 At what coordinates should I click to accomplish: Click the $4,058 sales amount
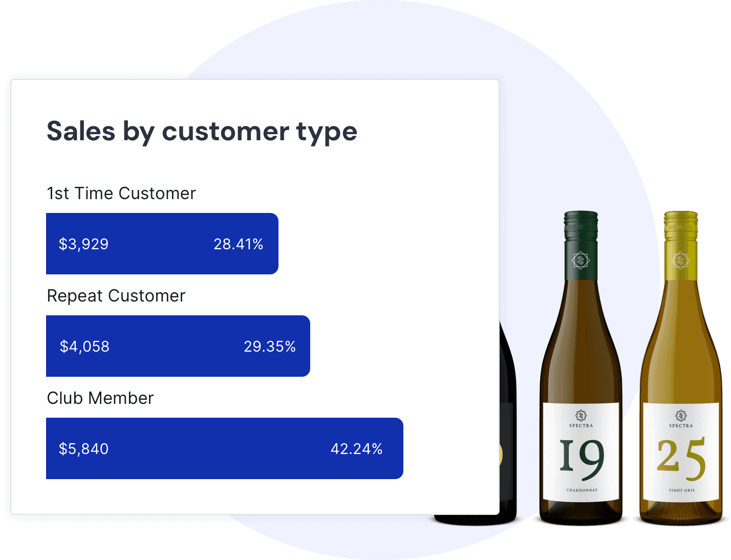pyautogui.click(x=84, y=347)
